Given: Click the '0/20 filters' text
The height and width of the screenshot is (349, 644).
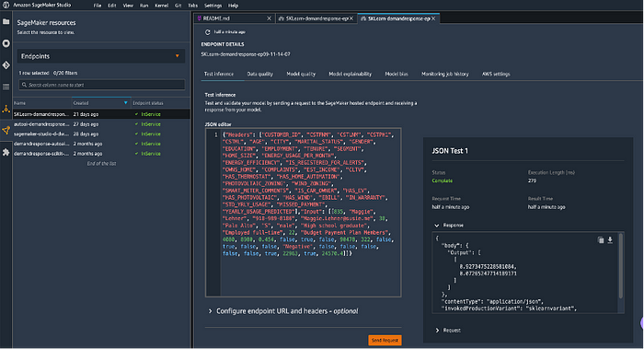Looking at the screenshot, I should 65,73.
